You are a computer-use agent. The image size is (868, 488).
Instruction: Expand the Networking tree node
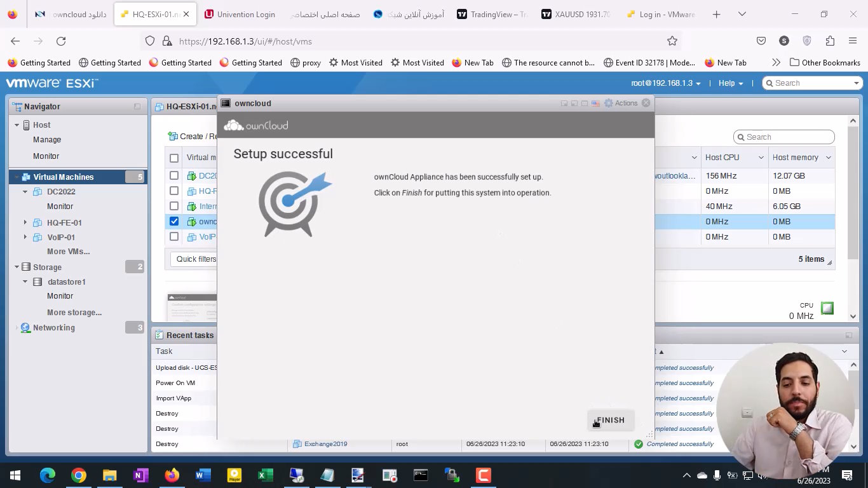tap(17, 328)
